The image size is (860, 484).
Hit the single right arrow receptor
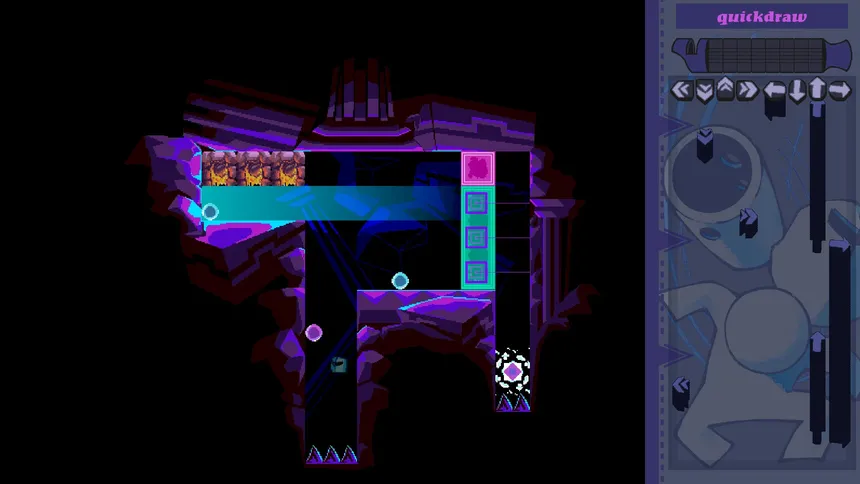[x=839, y=90]
